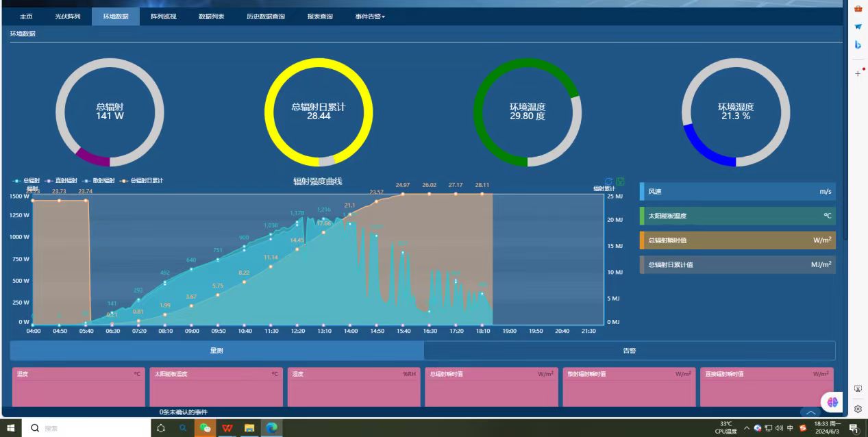Image resolution: width=868 pixels, height=437 pixels.
Task: Show hidden system tray icons
Action: pyautogui.click(x=747, y=428)
